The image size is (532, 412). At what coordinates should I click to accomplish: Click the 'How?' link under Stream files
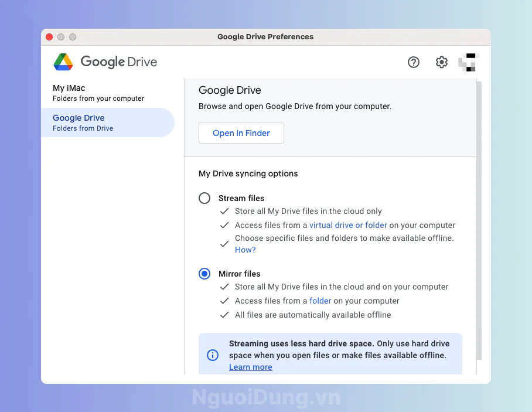(x=245, y=250)
